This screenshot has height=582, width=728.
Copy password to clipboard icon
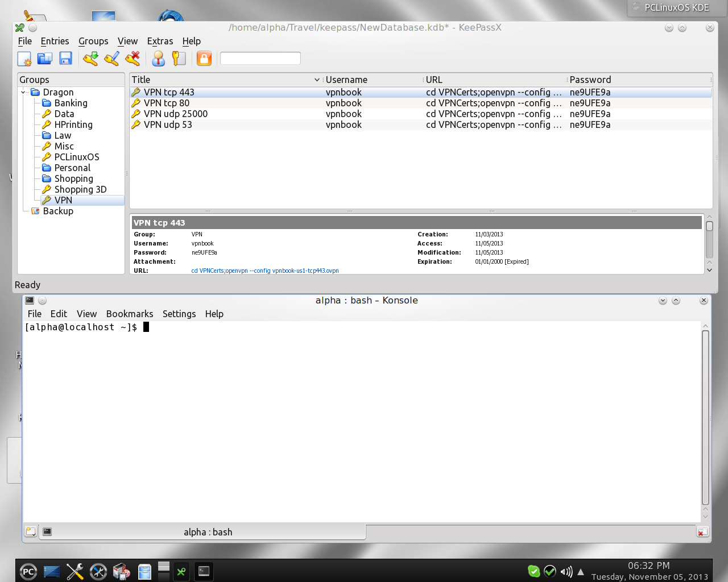179,59
